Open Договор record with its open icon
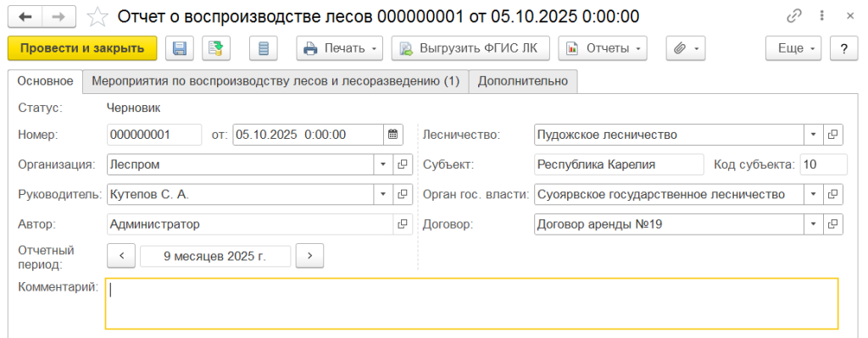 tap(833, 224)
